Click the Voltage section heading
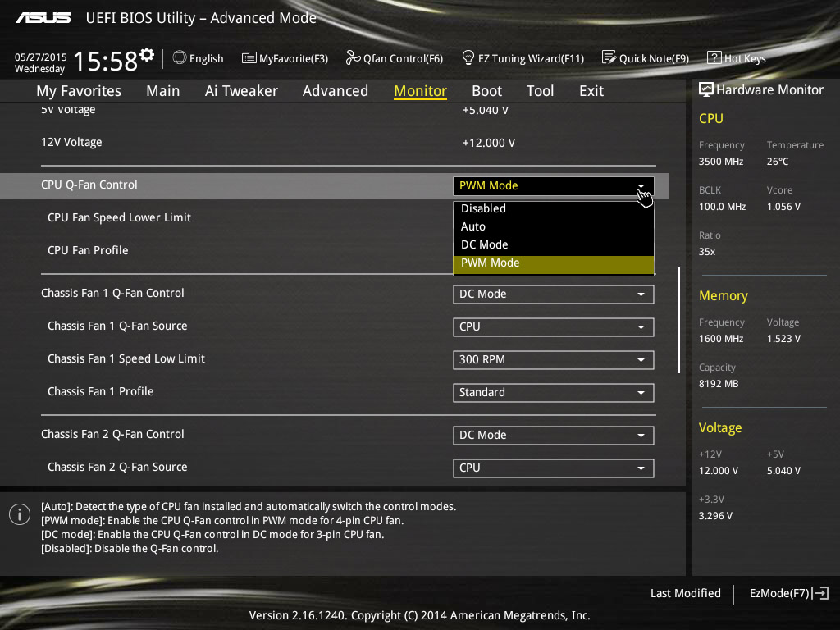This screenshot has width=840, height=630. pyautogui.click(x=720, y=428)
